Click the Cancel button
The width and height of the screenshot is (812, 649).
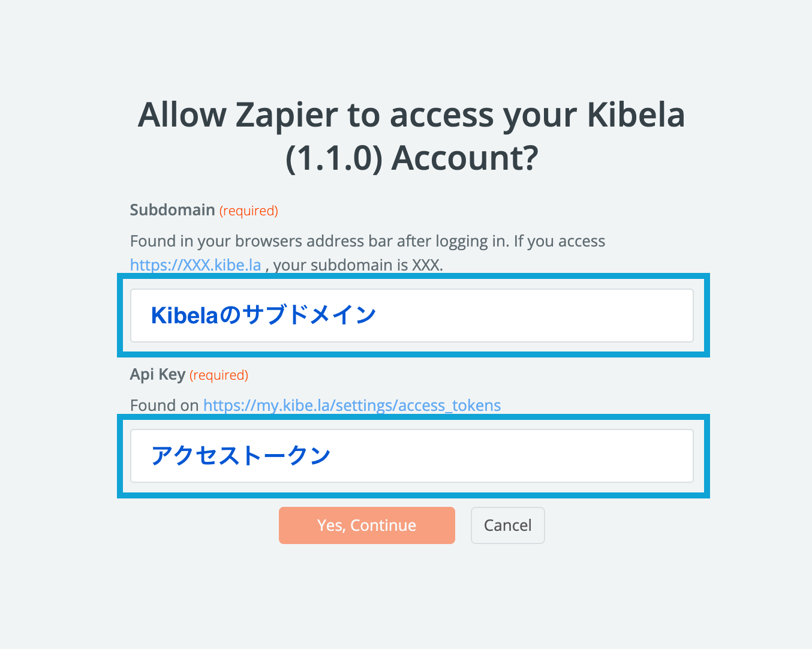(x=507, y=525)
